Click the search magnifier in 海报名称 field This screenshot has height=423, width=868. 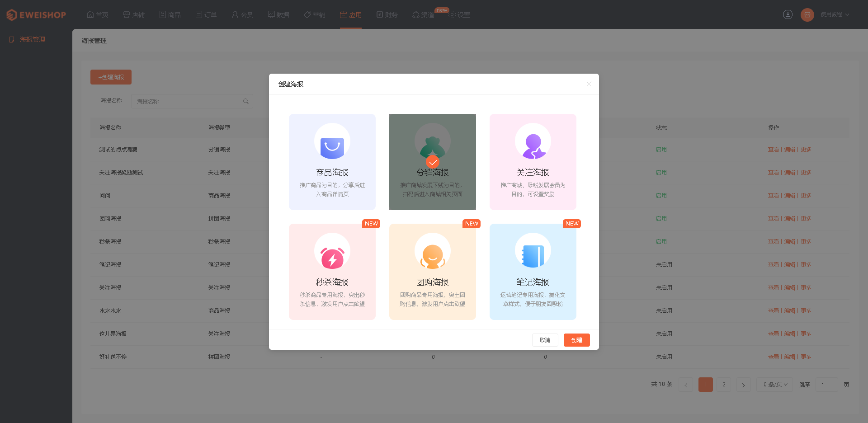pyautogui.click(x=246, y=101)
